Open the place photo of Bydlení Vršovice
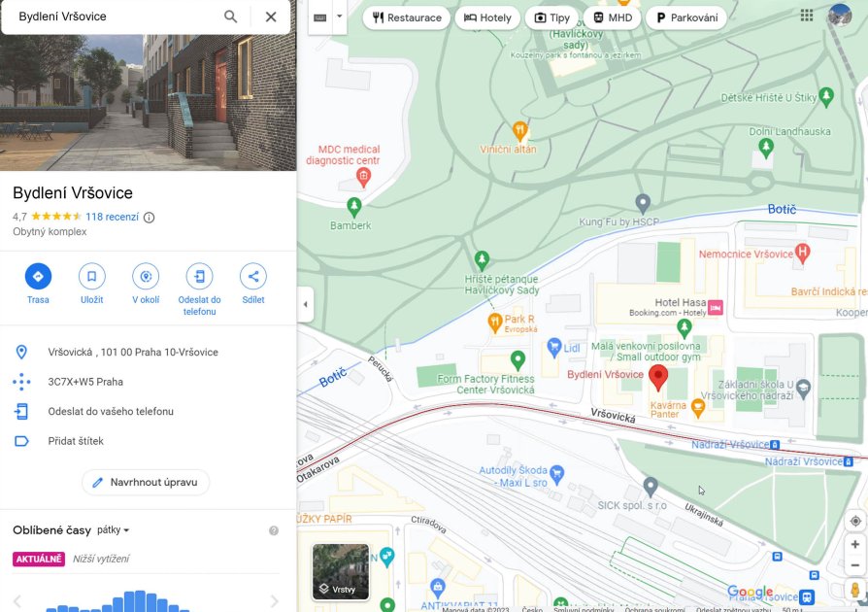This screenshot has height=612, width=868. click(148, 102)
